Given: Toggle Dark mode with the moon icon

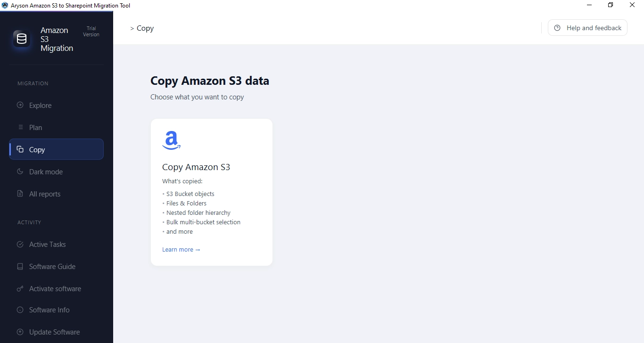Looking at the screenshot, I should click(20, 171).
